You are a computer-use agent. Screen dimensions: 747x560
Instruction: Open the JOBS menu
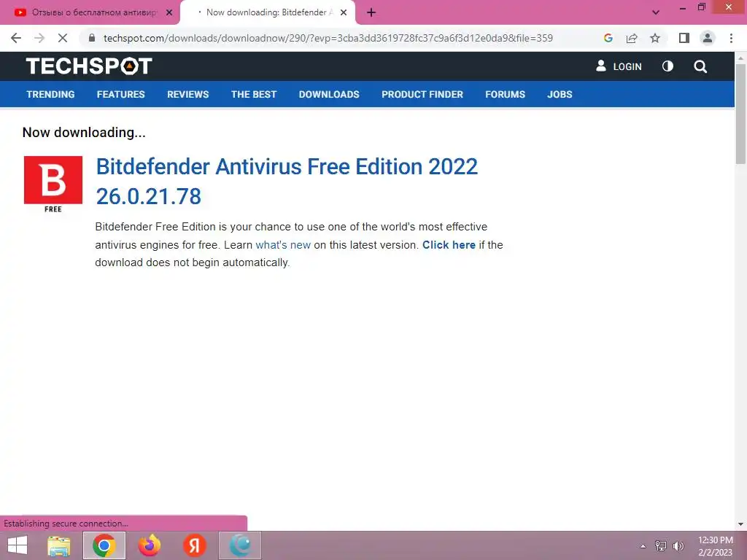point(560,94)
